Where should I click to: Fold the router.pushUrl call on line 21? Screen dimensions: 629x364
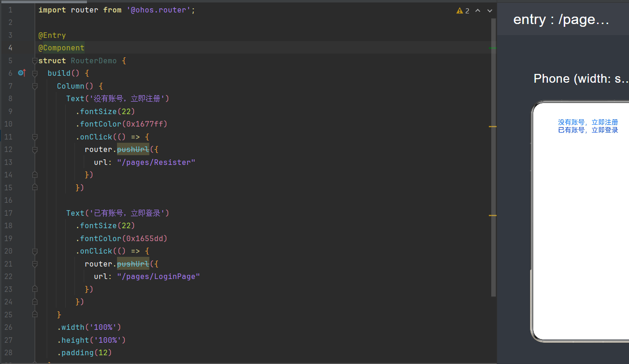[35, 264]
